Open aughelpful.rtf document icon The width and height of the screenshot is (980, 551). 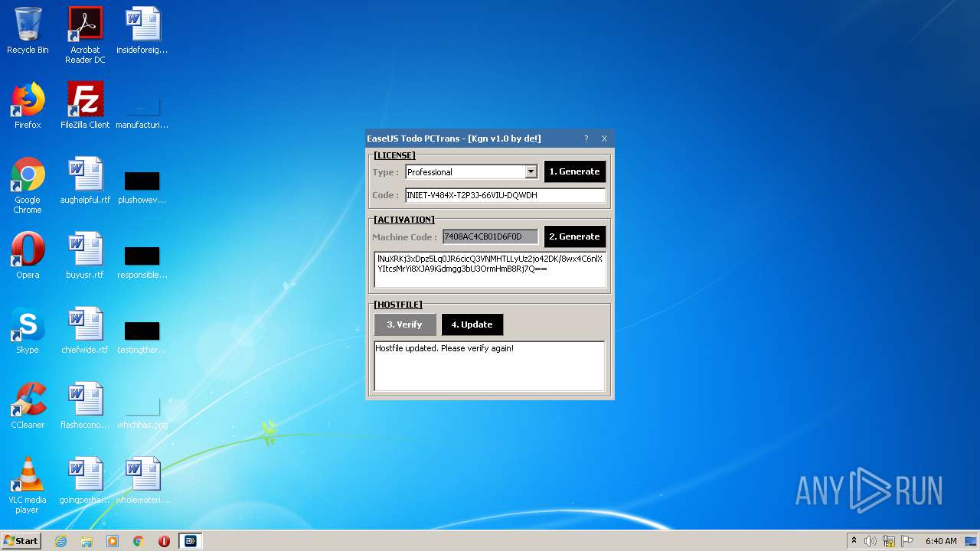pyautogui.click(x=85, y=181)
